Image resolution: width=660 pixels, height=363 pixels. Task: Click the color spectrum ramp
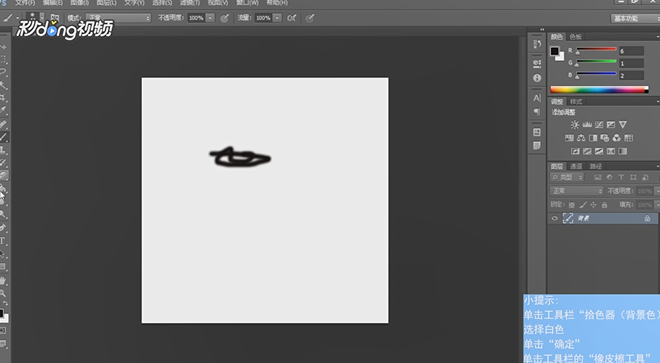pos(599,89)
